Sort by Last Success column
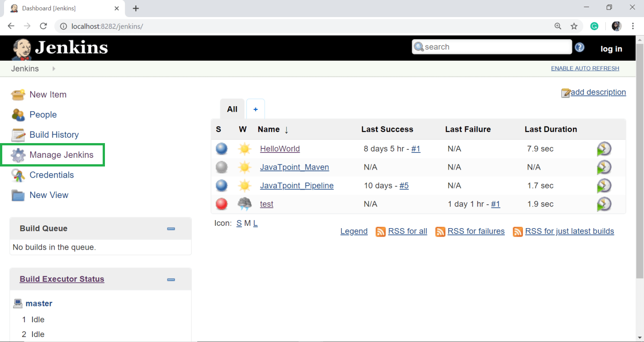Image resolution: width=644 pixels, height=342 pixels. [387, 129]
